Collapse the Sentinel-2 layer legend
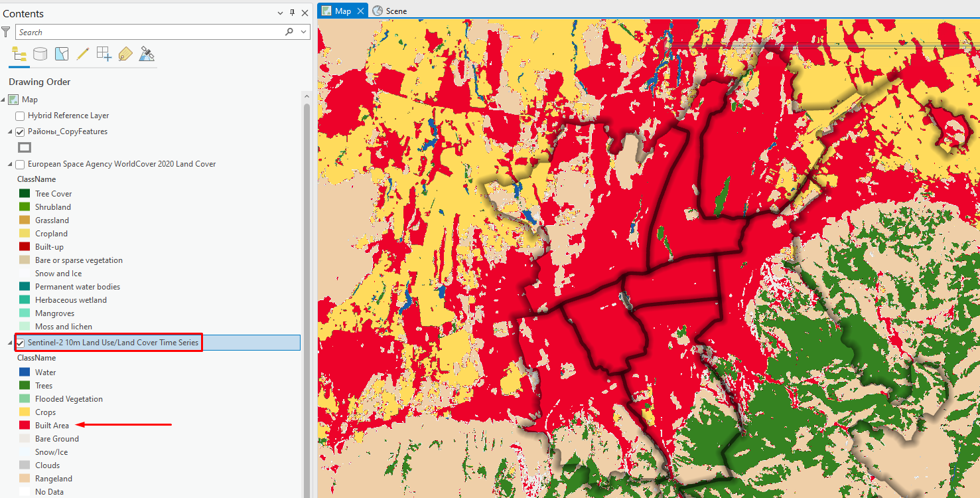Image resolution: width=980 pixels, height=498 pixels. 10,343
